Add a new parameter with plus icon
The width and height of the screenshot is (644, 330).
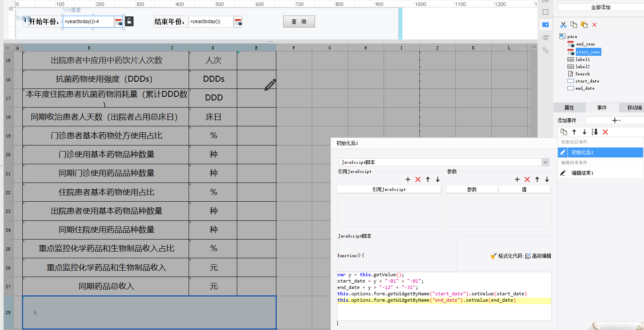(x=517, y=179)
